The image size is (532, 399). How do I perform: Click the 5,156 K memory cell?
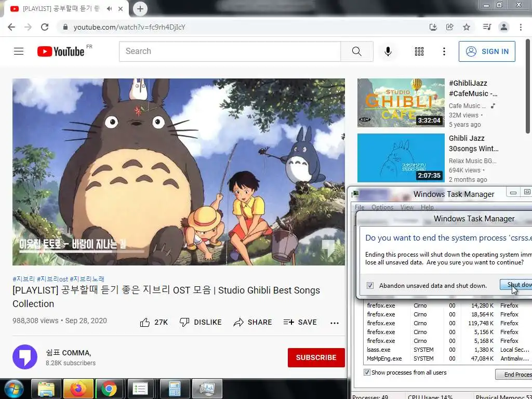coord(484,332)
